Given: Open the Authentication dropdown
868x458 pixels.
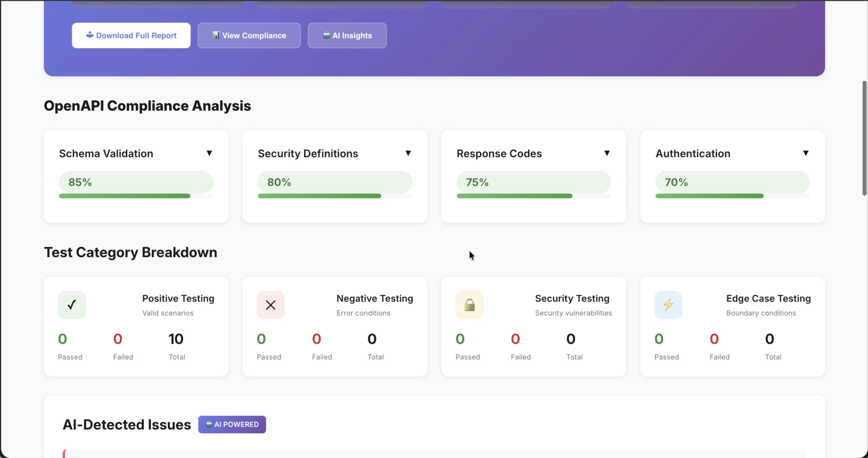Looking at the screenshot, I should (x=806, y=153).
